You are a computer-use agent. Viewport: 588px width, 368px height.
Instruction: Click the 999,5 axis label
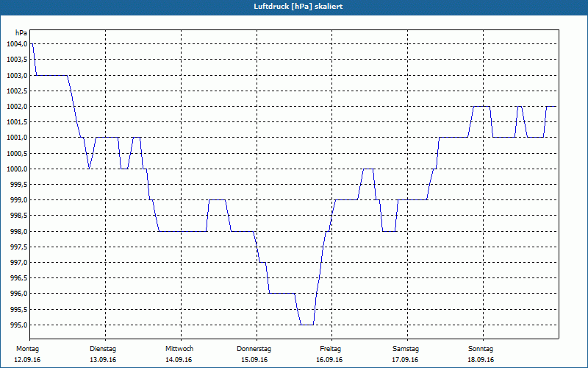18,185
